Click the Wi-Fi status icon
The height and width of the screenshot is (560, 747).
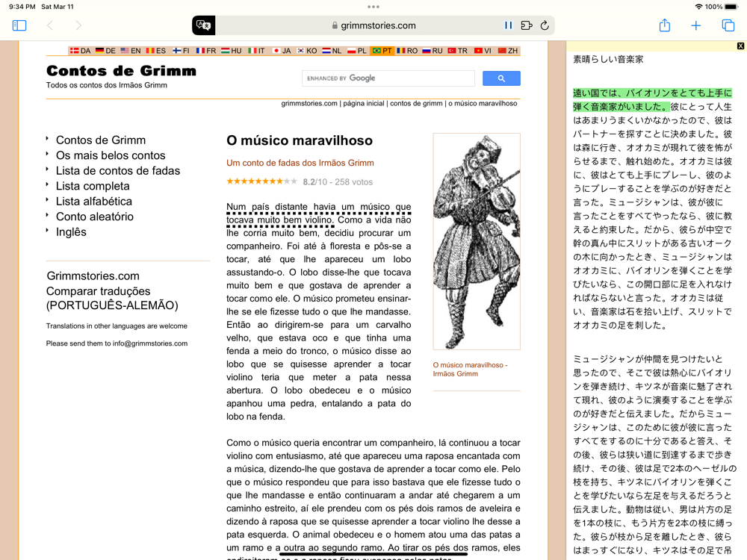pyautogui.click(x=699, y=7)
